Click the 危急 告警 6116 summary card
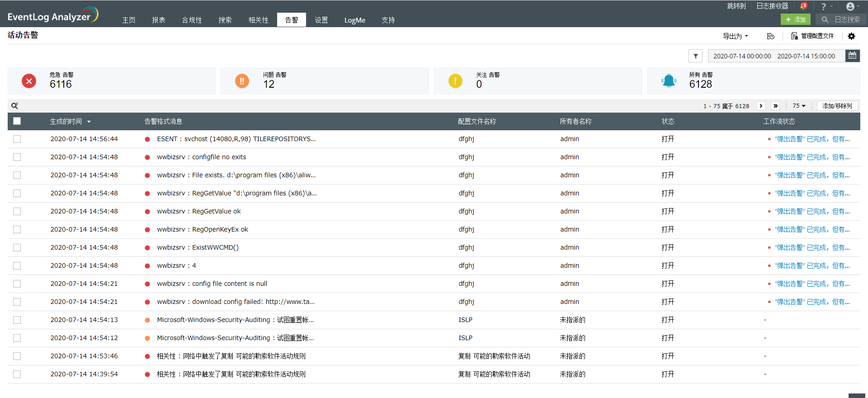Image resolution: width=868 pixels, height=398 pixels. click(x=111, y=81)
